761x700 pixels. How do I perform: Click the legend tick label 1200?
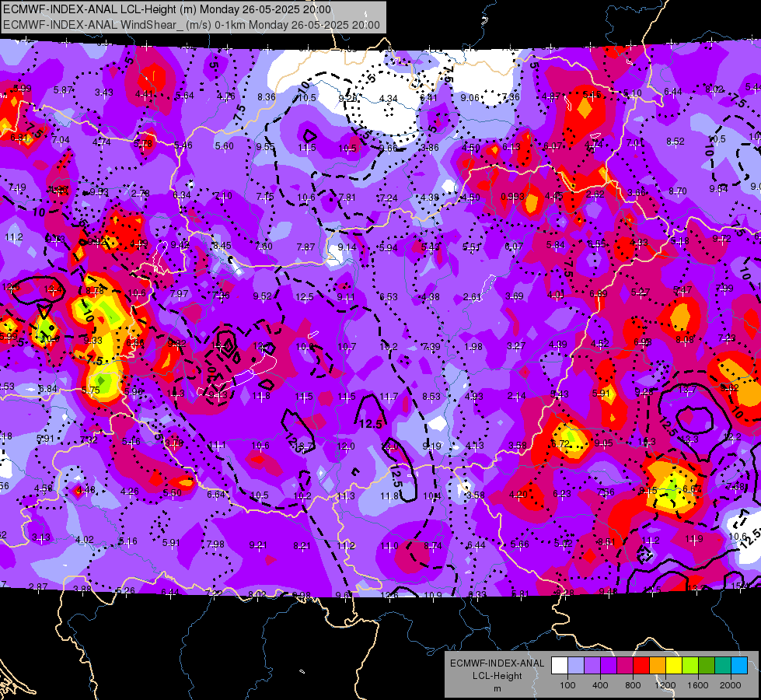coord(665,685)
